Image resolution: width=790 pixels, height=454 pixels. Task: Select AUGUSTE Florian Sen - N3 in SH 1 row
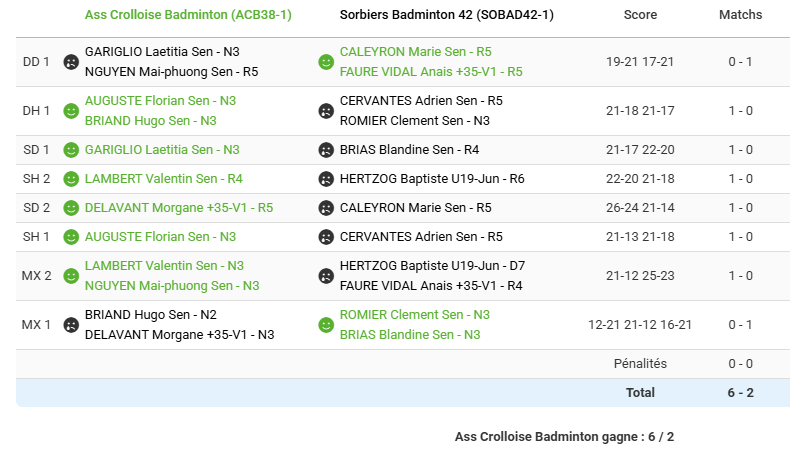click(160, 237)
